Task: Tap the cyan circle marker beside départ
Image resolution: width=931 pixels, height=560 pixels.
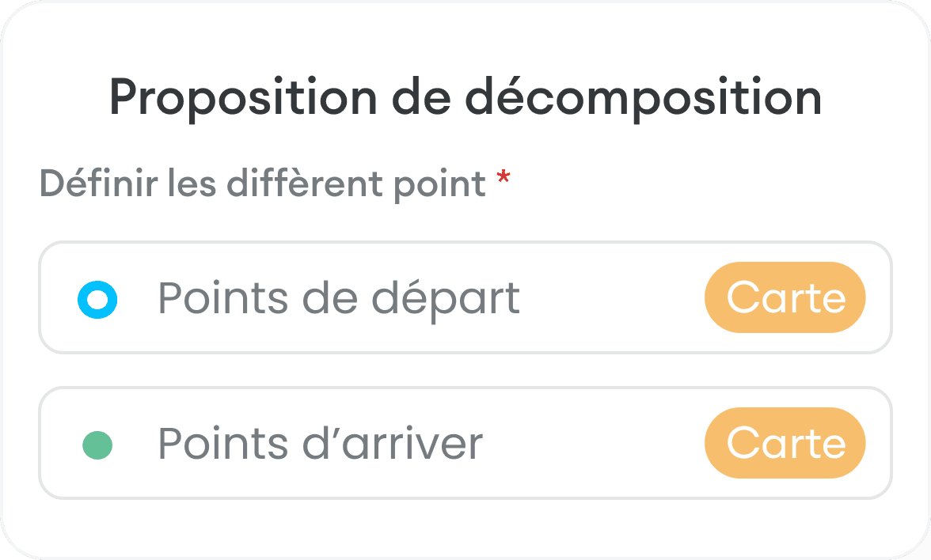Action: click(97, 299)
